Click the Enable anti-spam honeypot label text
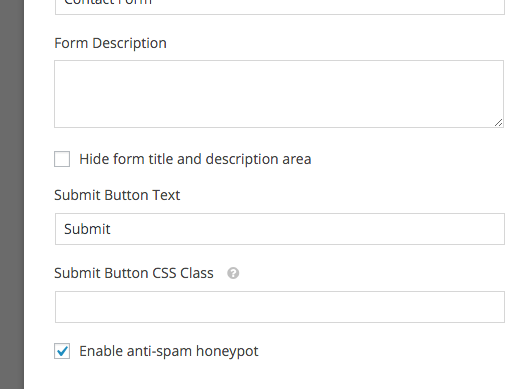The width and height of the screenshot is (524, 389). [x=168, y=351]
